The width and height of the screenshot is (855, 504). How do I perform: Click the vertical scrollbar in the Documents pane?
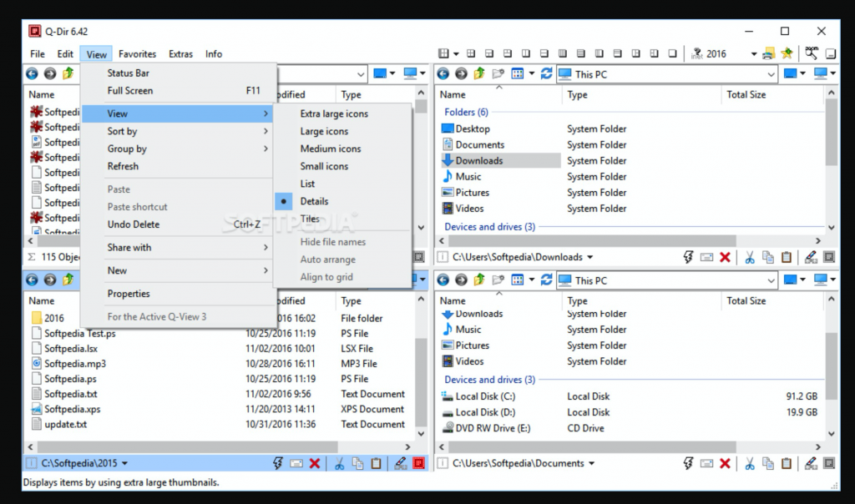(x=831, y=365)
